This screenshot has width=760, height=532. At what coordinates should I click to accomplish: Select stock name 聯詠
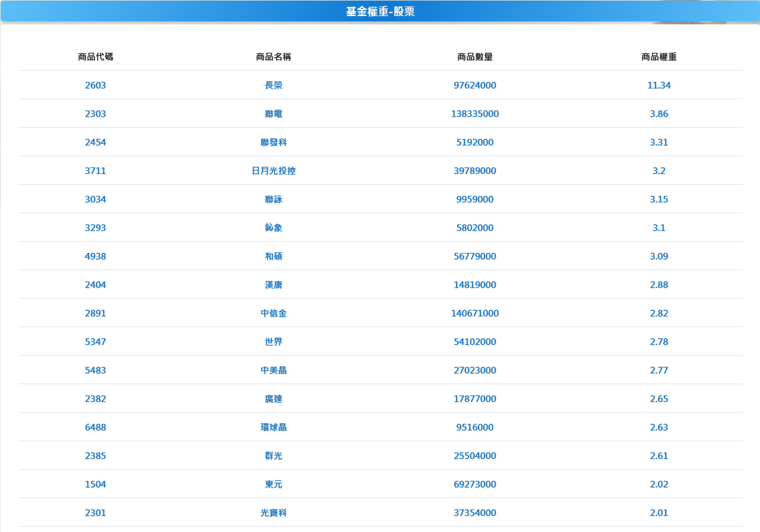pyautogui.click(x=274, y=199)
